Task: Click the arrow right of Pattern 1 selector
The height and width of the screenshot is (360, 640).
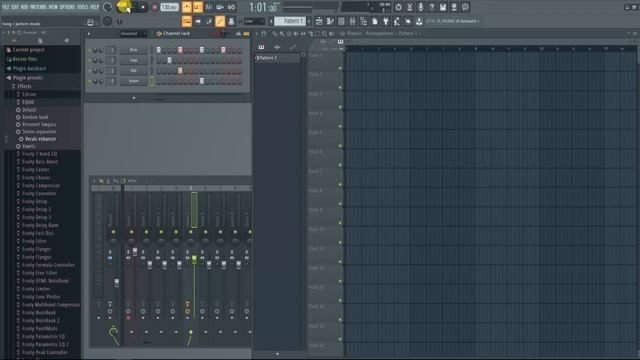Action: pos(309,21)
